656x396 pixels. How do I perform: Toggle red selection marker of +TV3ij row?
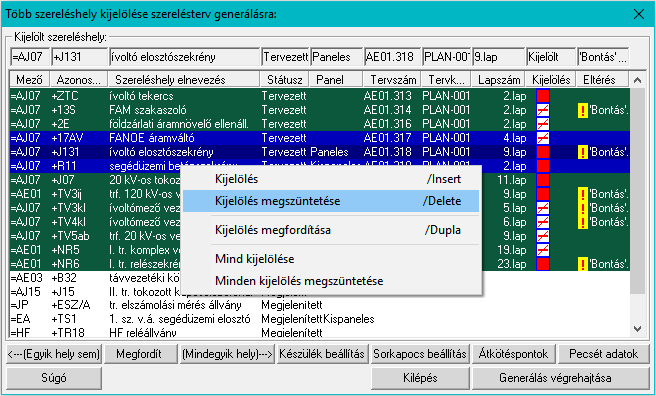(x=543, y=194)
